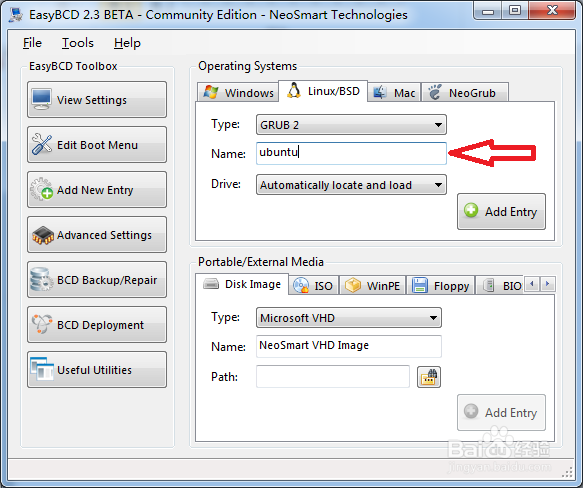
Task: Click the Mac Finder icon on the Mac tab
Action: pyautogui.click(x=380, y=92)
